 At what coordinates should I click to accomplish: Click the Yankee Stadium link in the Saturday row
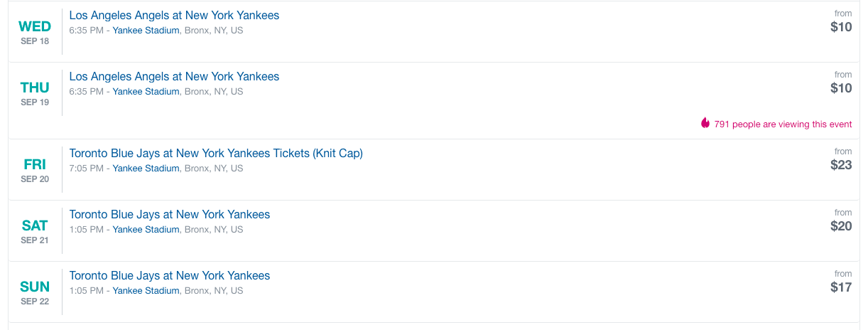click(146, 230)
